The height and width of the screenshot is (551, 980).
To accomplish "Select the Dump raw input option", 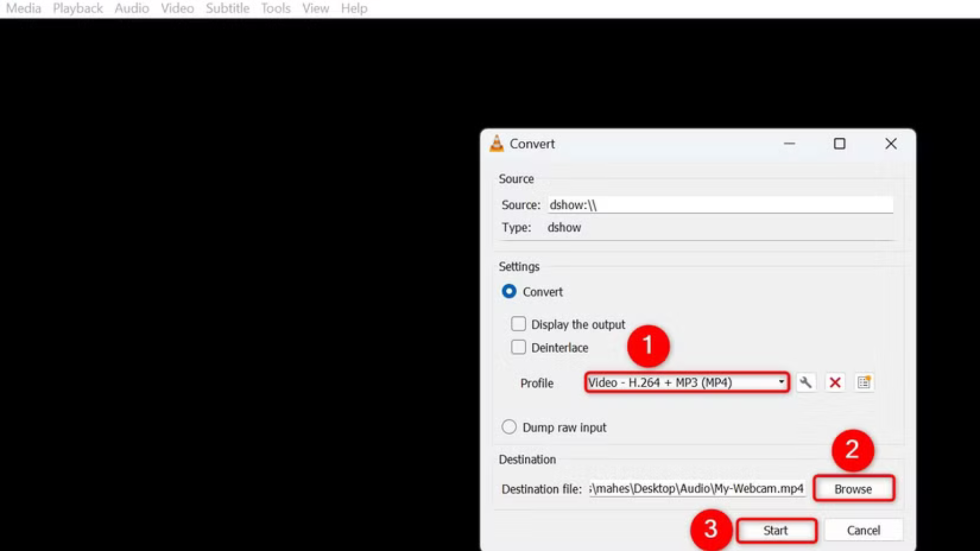I will click(x=508, y=427).
